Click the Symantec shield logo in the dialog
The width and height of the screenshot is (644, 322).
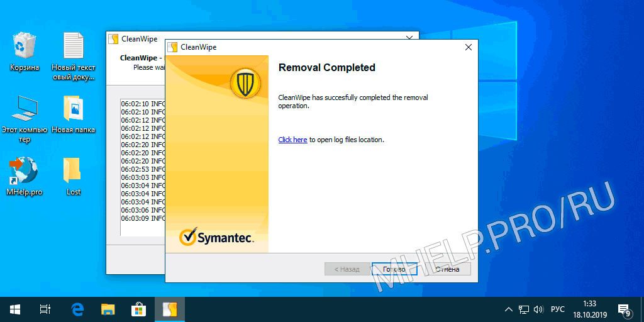(x=245, y=83)
